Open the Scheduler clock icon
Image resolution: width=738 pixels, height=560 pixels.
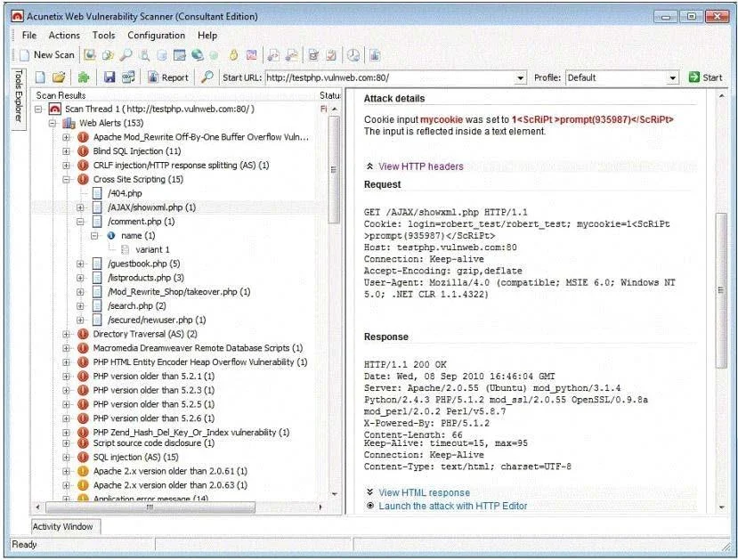(x=353, y=55)
